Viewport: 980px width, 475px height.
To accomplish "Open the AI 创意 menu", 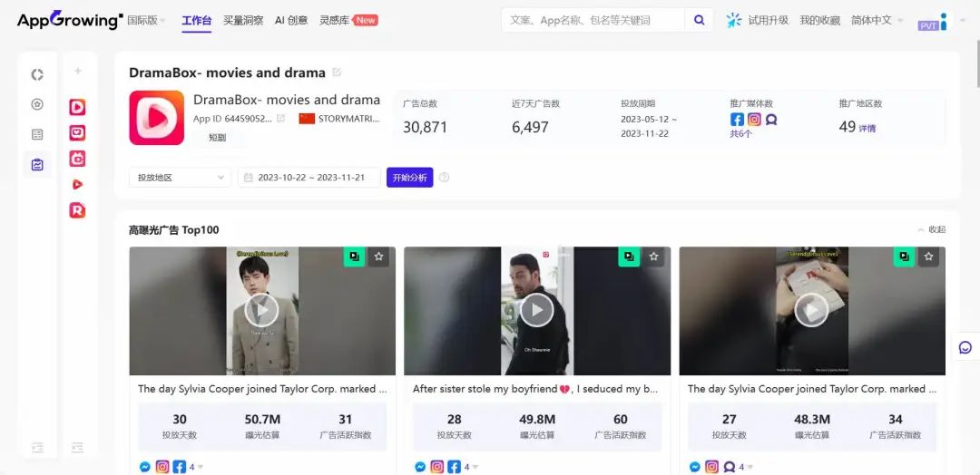I will 291,20.
